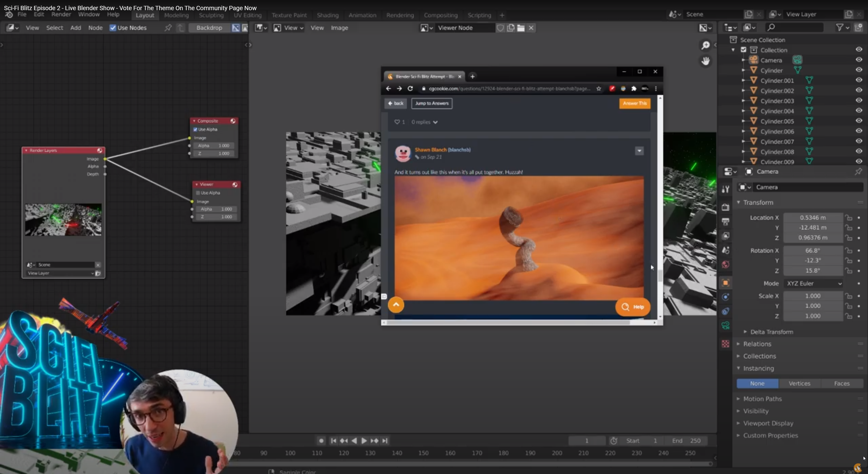Switch to the Shading workspace tab
Image resolution: width=868 pixels, height=474 pixels.
coord(327,15)
